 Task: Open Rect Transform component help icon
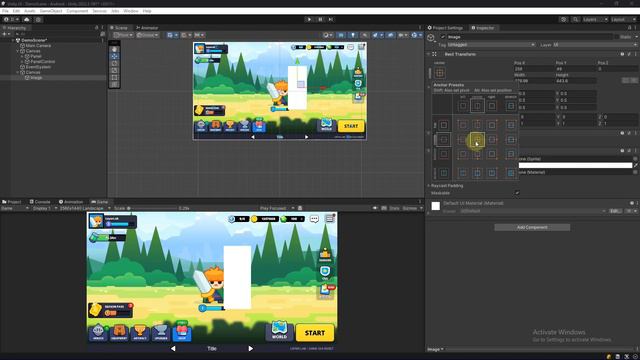622,54
